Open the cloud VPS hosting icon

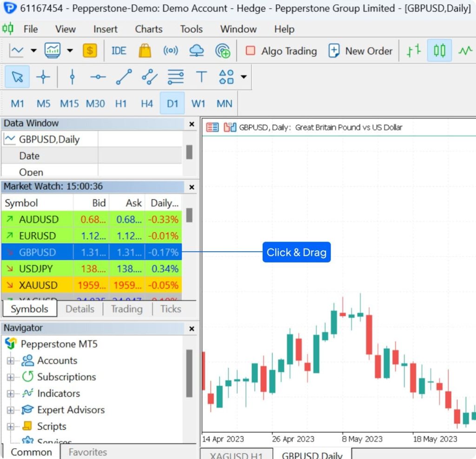pyautogui.click(x=197, y=51)
